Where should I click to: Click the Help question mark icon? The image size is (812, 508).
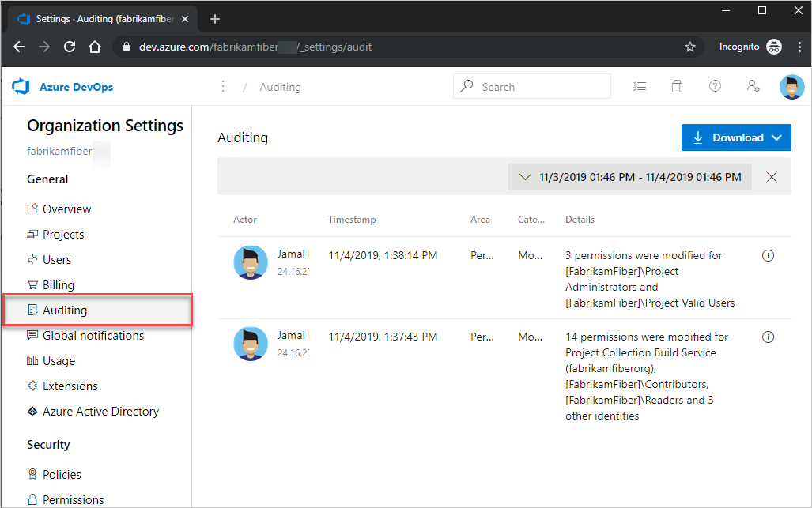[715, 86]
